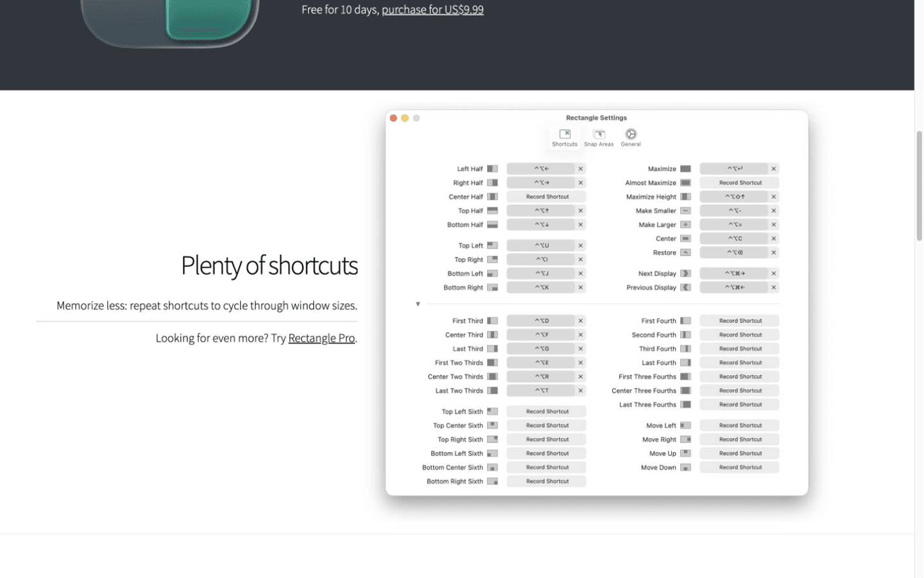Record a shortcut for Bottom Center Sixth
Screen dimensions: 924x578
[x=547, y=468]
